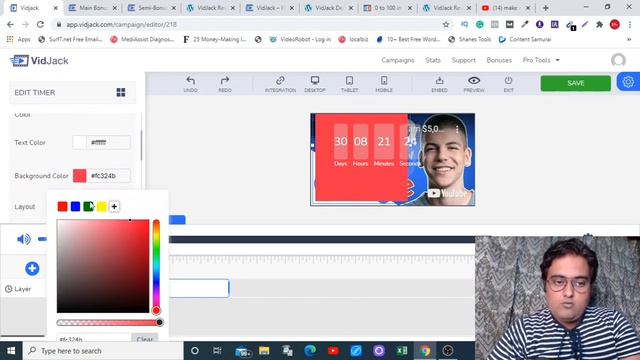This screenshot has width=640, height=360.
Task: Reload the browser page
Action: click(40, 24)
